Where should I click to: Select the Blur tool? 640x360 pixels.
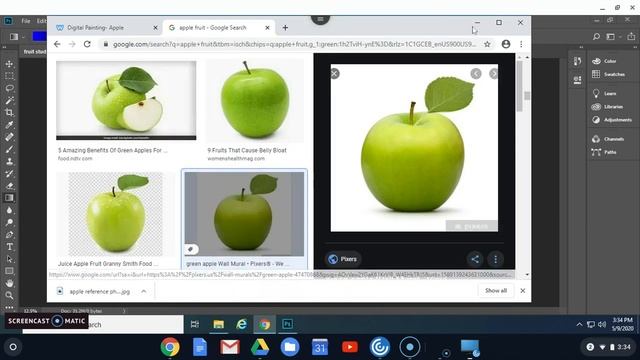(x=9, y=210)
